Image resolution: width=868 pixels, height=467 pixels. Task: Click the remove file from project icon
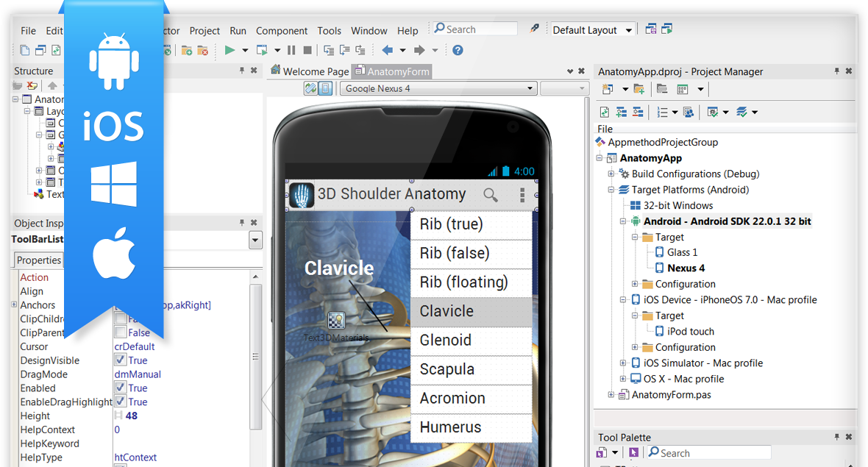click(202, 50)
